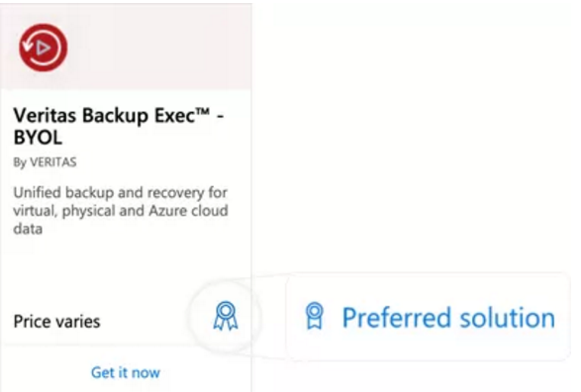Click the By VERITAS publisher name
This screenshot has height=392, width=581.
click(x=45, y=162)
